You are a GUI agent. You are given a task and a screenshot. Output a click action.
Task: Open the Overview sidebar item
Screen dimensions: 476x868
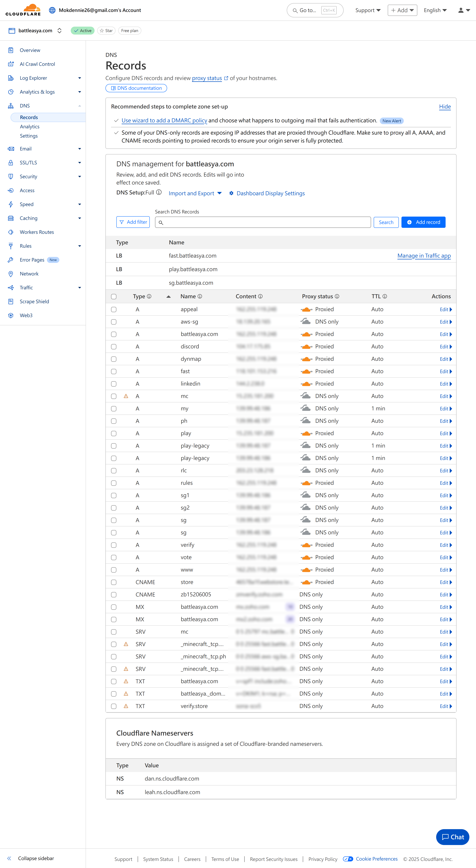(30, 50)
